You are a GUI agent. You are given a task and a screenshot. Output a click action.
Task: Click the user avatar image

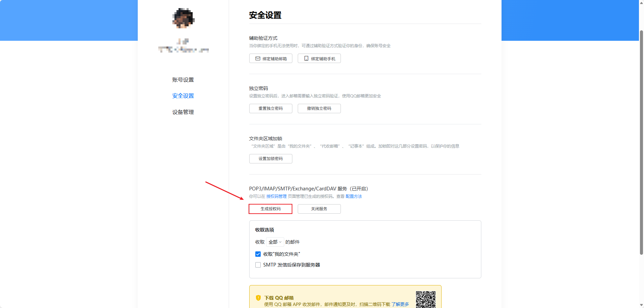(x=183, y=18)
